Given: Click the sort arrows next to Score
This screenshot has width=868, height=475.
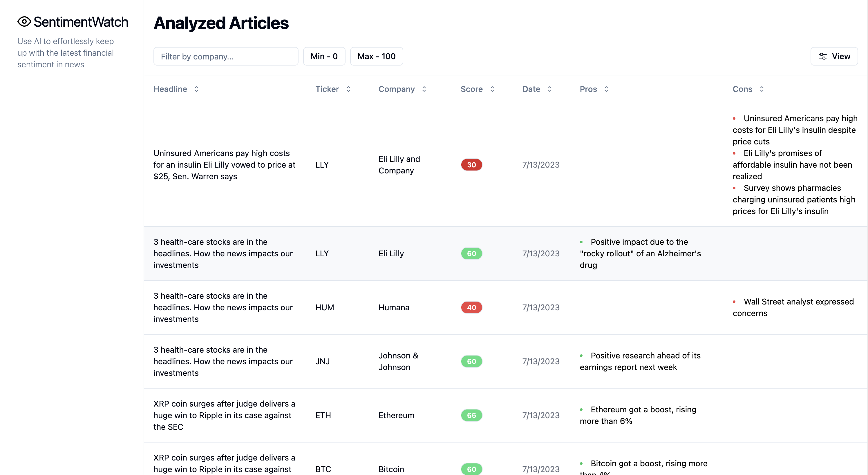Looking at the screenshot, I should coord(492,89).
